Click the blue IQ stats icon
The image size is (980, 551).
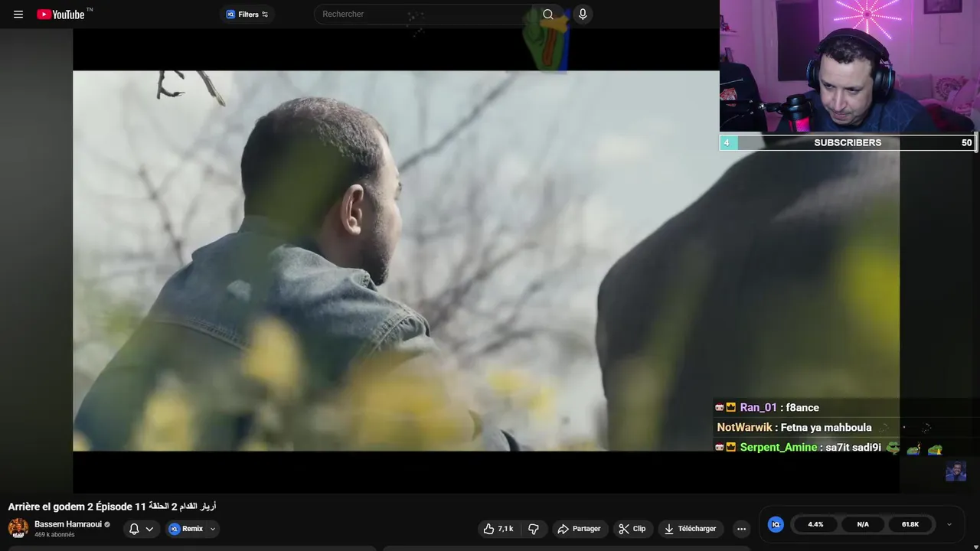pyautogui.click(x=776, y=524)
